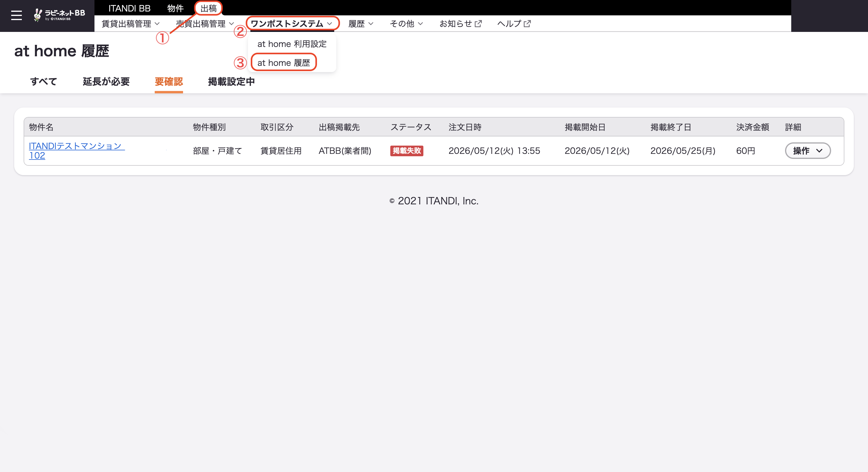
Task: Switch to the 延長が必要 tab
Action: click(106, 81)
